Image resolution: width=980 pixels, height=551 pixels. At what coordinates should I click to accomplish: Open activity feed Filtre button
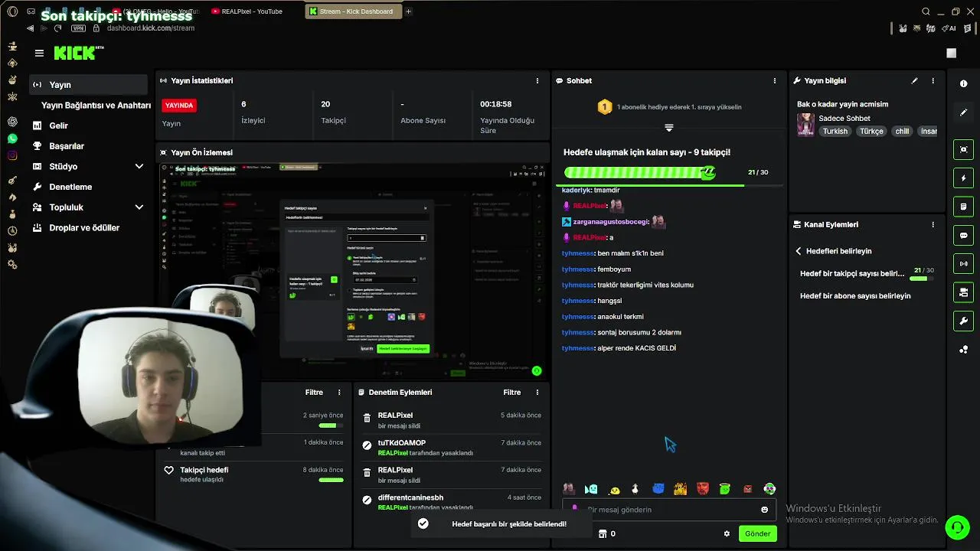314,393
